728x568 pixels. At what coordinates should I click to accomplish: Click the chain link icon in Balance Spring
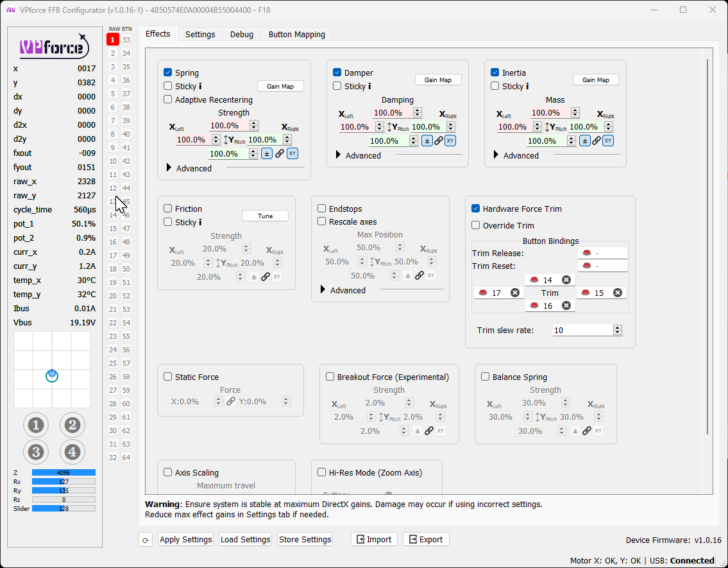click(x=586, y=431)
